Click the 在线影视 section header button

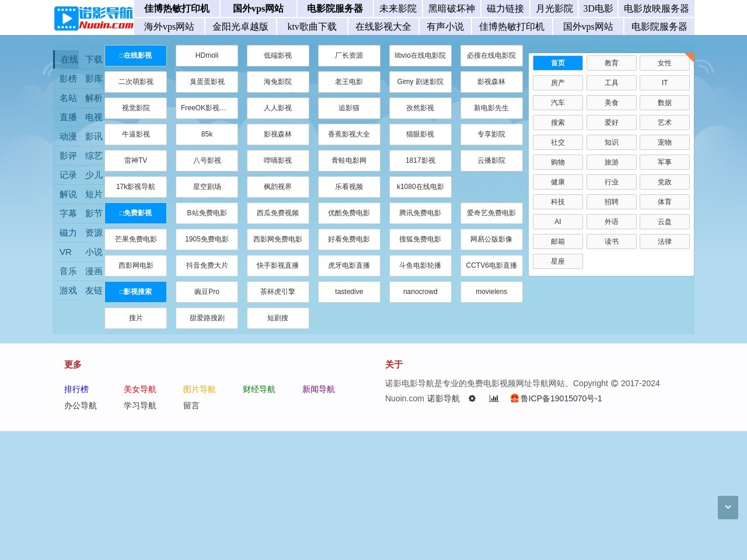135,55
